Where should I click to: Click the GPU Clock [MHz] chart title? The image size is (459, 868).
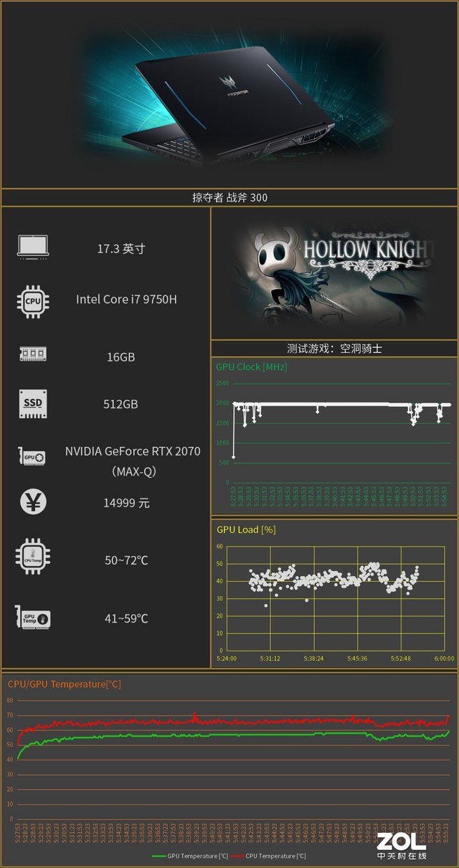(x=251, y=367)
